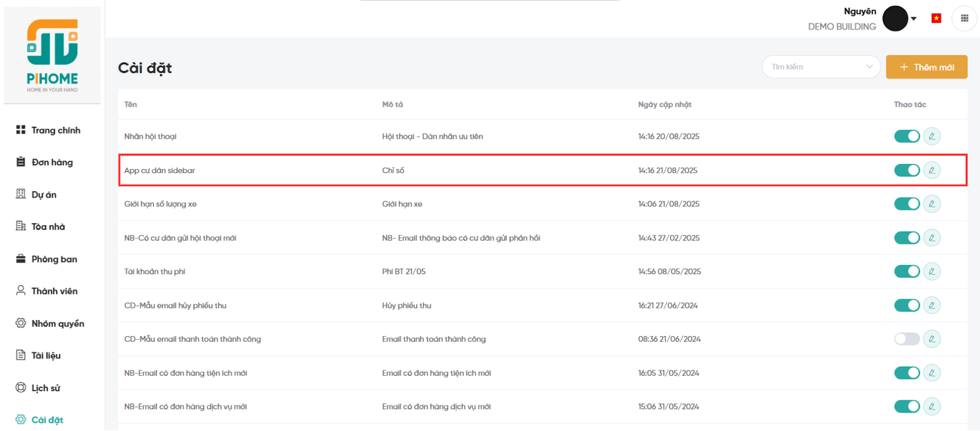
Task: Toggle NB-Email có đơn hàng dịch vụ mới
Action: tap(907, 407)
